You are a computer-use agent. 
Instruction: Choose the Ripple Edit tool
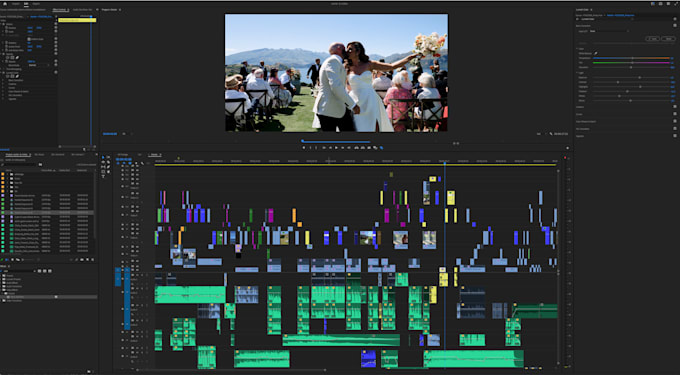point(103,162)
